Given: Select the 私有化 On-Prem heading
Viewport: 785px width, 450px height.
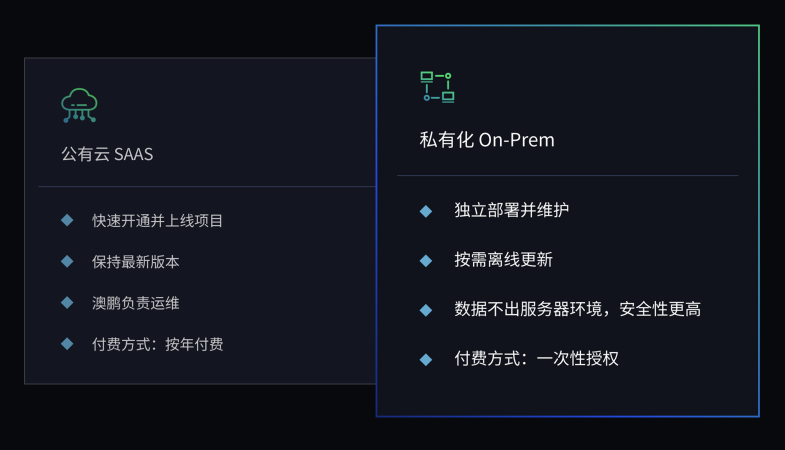Looking at the screenshot, I should click(x=487, y=140).
